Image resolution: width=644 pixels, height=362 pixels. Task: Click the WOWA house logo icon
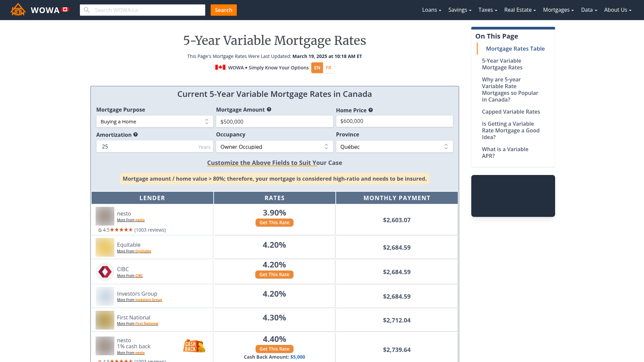point(18,10)
